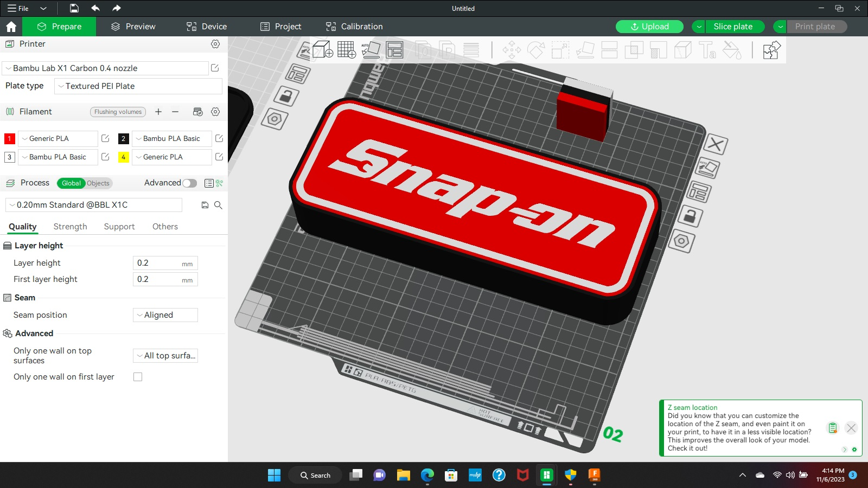The image size is (868, 488).
Task: Click the Arrange all objects icon
Action: (x=395, y=50)
